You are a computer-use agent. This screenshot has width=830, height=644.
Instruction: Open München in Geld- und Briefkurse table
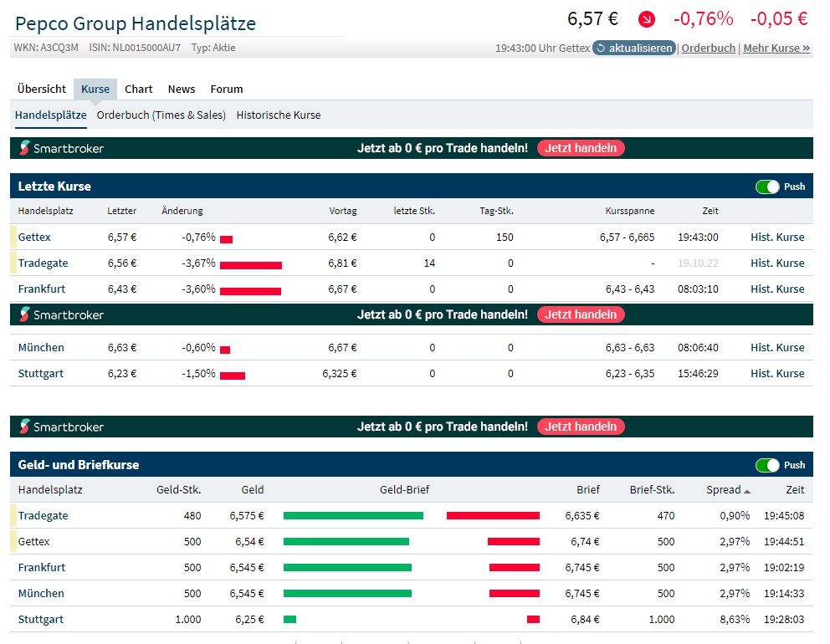click(41, 593)
